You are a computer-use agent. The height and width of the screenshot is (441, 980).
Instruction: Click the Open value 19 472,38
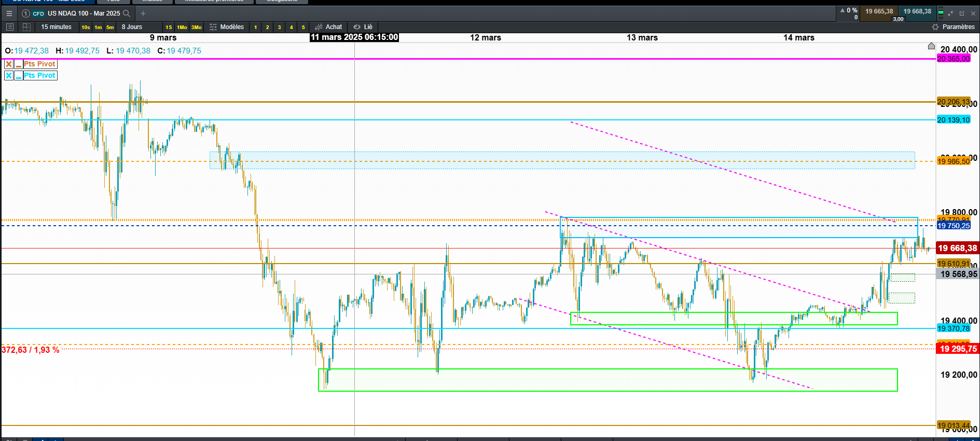[32, 51]
